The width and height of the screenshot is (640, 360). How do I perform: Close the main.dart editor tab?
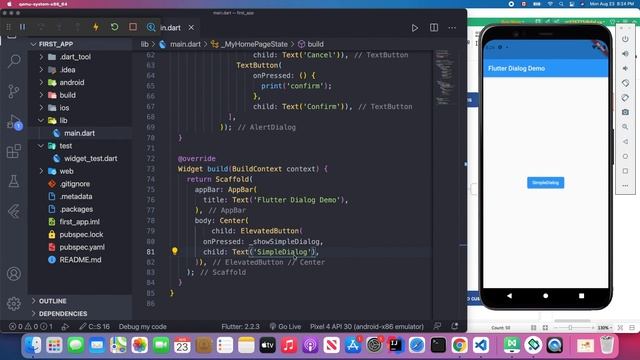tap(191, 27)
